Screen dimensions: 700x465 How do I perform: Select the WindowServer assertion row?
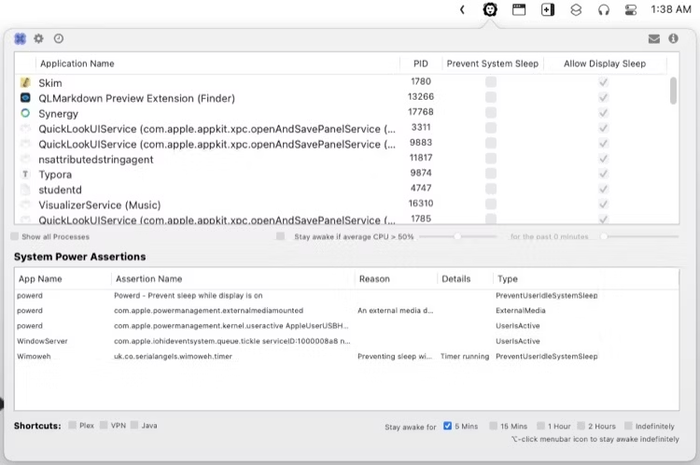click(x=347, y=341)
